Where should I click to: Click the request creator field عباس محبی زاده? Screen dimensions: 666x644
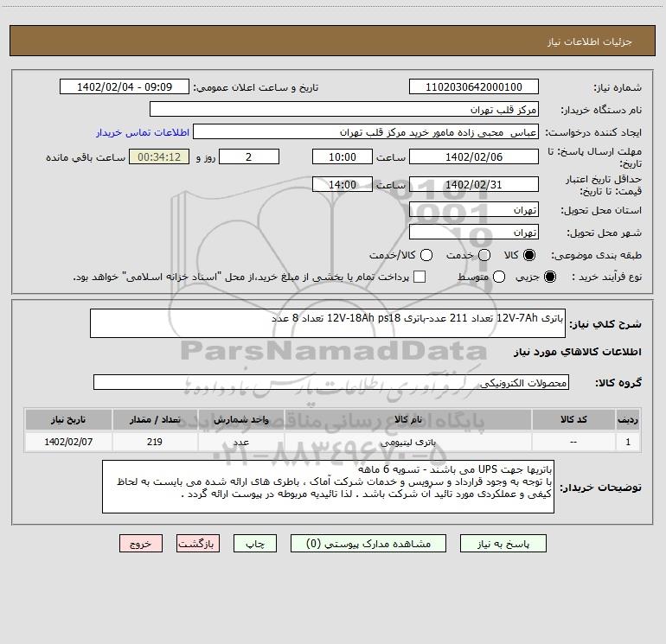[x=366, y=131]
